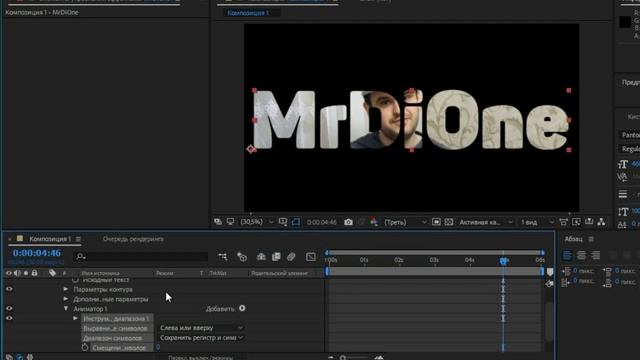The height and width of the screenshot is (360, 640).
Task: Select left align text in Абзац panel
Action: pyautogui.click(x=567, y=256)
